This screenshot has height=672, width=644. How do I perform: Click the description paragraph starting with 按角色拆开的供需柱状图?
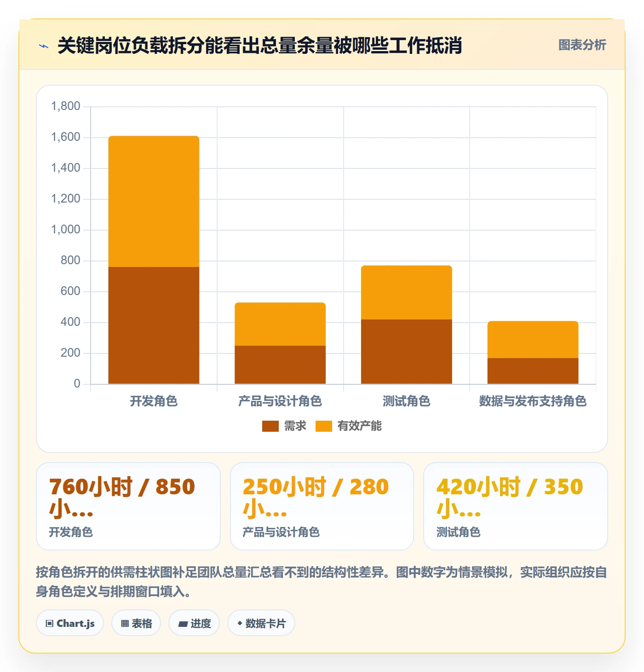[x=322, y=582]
